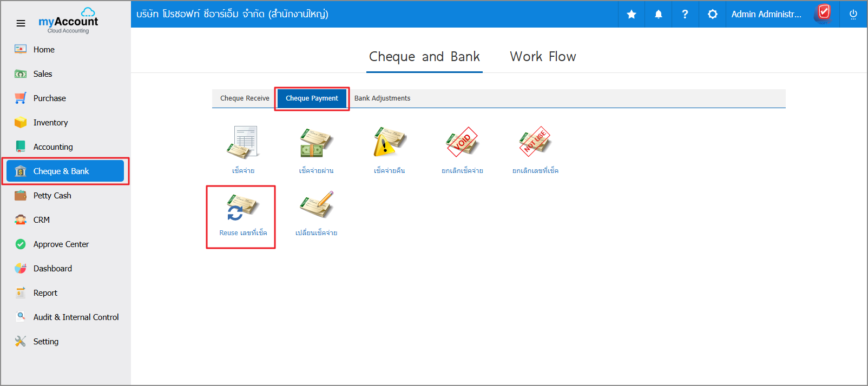868x386 pixels.
Task: Open the NOT USE ยกเลิกเลขที่เช็ค icon
Action: pos(535,143)
